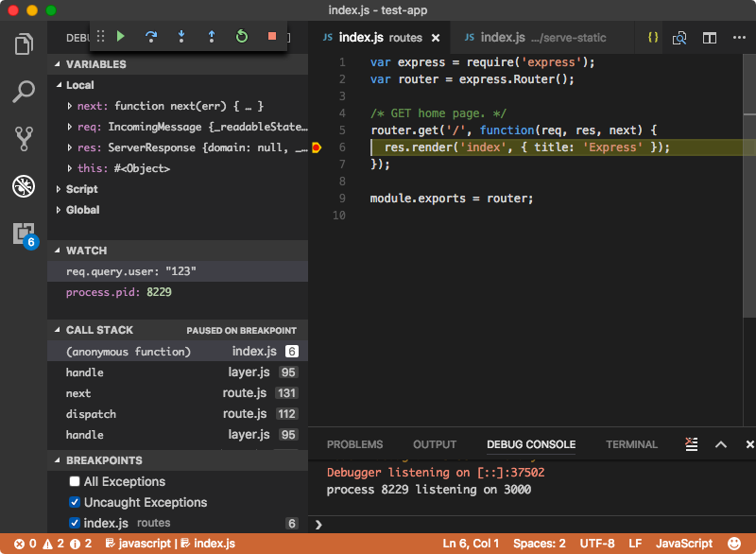Split the editor with layout icon
The image size is (756, 554).
710,38
